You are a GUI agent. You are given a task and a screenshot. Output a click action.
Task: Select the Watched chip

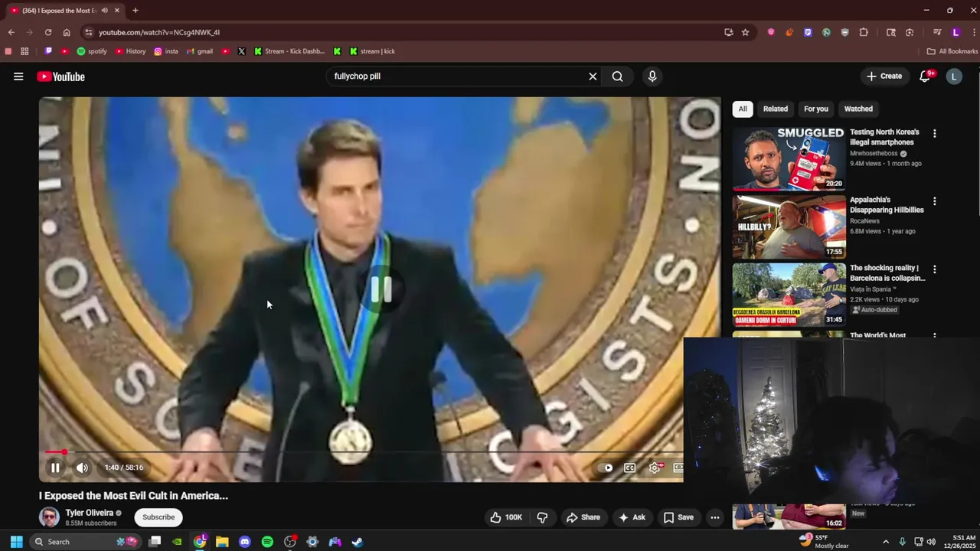click(x=858, y=109)
